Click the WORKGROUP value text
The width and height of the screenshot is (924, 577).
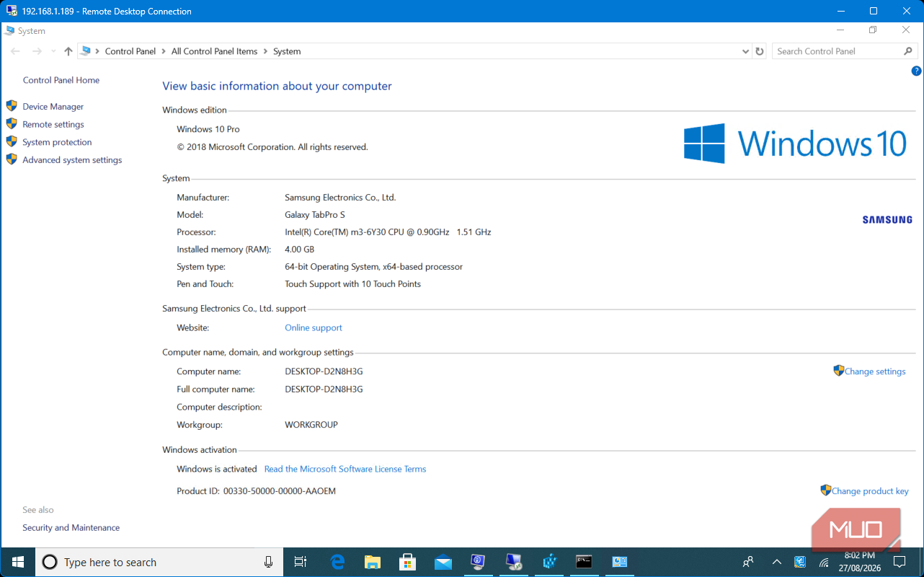(311, 425)
